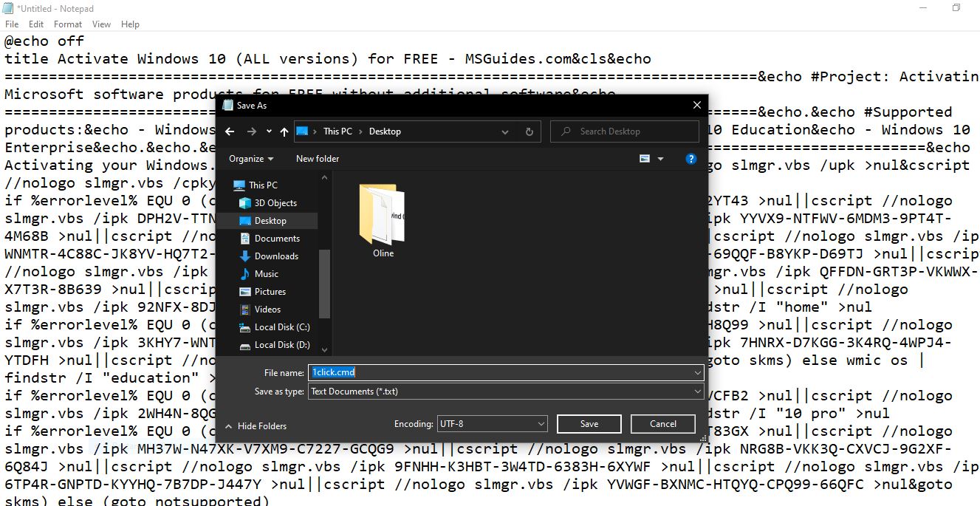Viewport: 980px width, 506px height.
Task: Open dialog help via question mark icon
Action: [691, 158]
